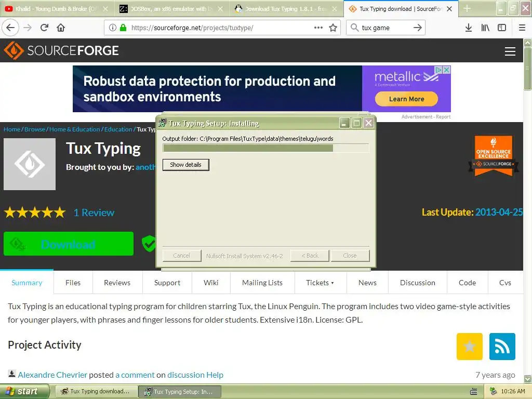The width and height of the screenshot is (532, 399).
Task: Click the system tray icon beside the clock
Action: pyautogui.click(x=494, y=392)
